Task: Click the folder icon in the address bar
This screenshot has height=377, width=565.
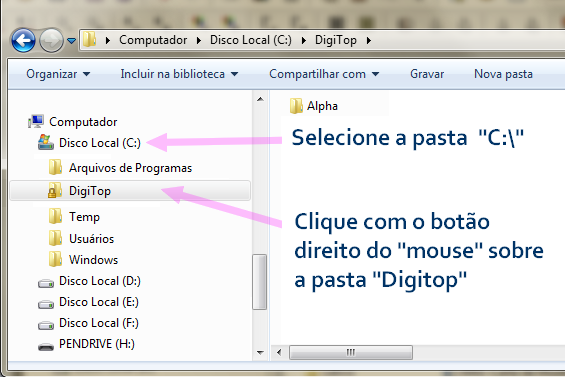Action: point(89,39)
